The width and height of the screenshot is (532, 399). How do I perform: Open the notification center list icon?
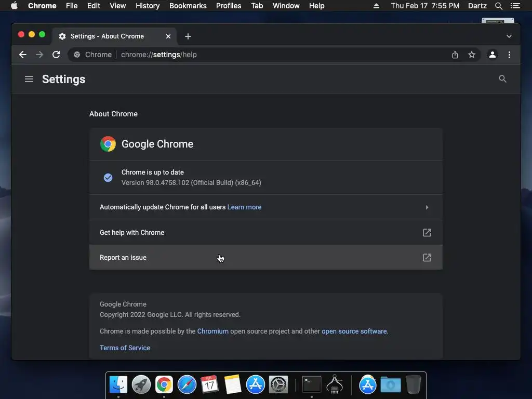point(515,6)
